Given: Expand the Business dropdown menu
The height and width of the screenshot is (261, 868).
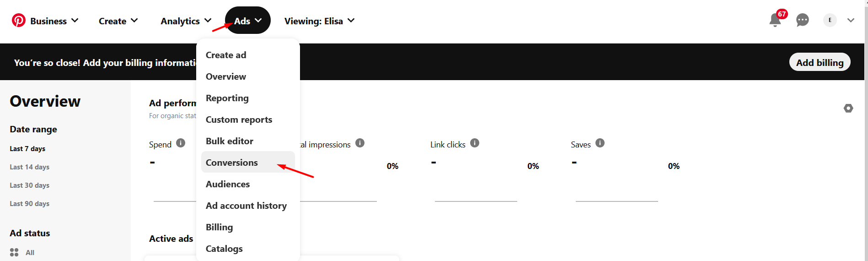Looking at the screenshot, I should [x=54, y=21].
